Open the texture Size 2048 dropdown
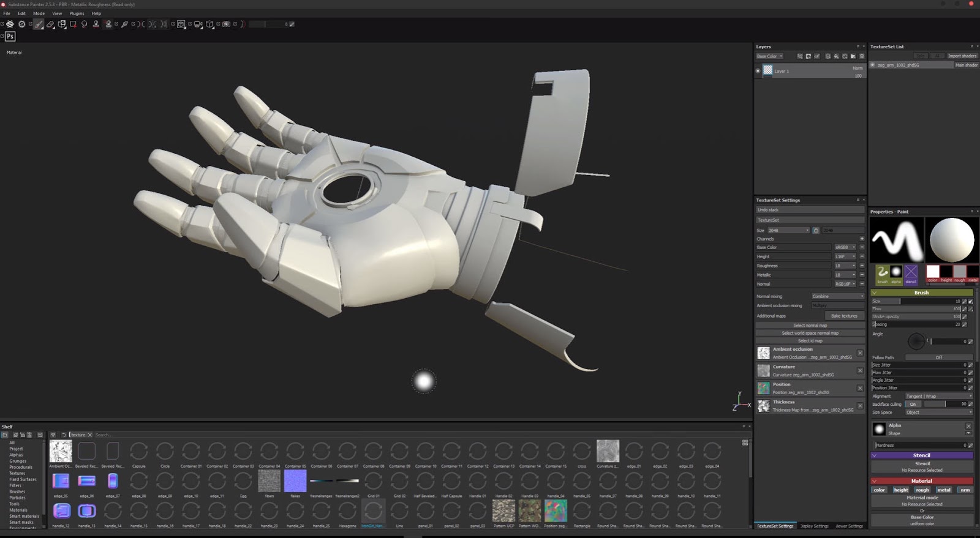The height and width of the screenshot is (538, 980). pyautogui.click(x=789, y=230)
